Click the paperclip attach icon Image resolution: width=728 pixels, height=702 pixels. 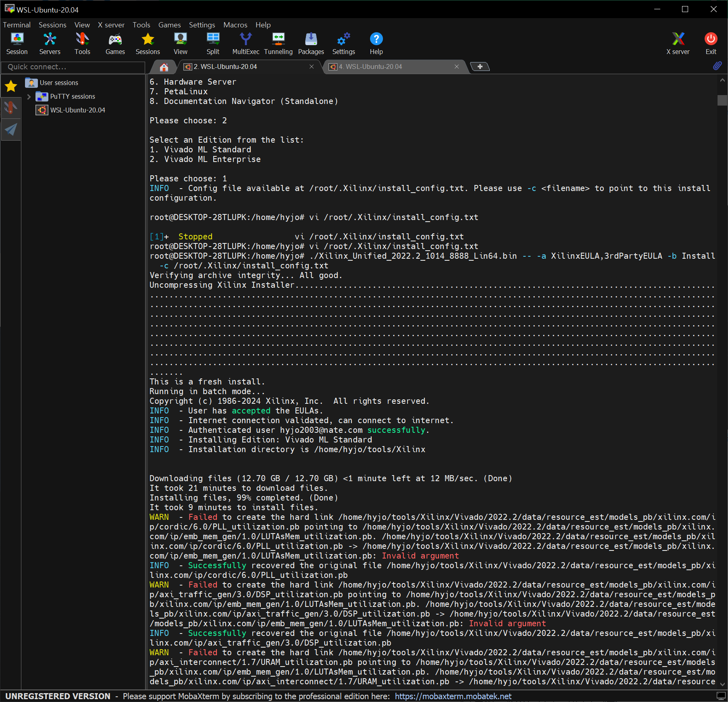click(x=718, y=66)
